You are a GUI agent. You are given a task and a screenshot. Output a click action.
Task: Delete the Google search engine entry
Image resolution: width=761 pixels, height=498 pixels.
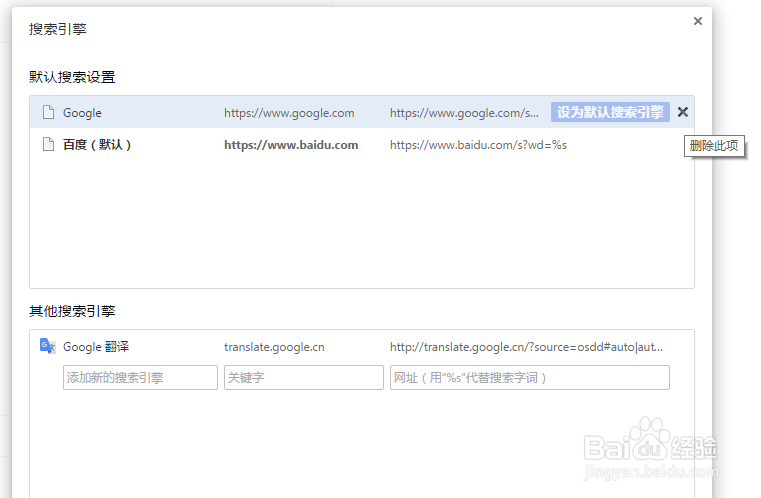(682, 112)
